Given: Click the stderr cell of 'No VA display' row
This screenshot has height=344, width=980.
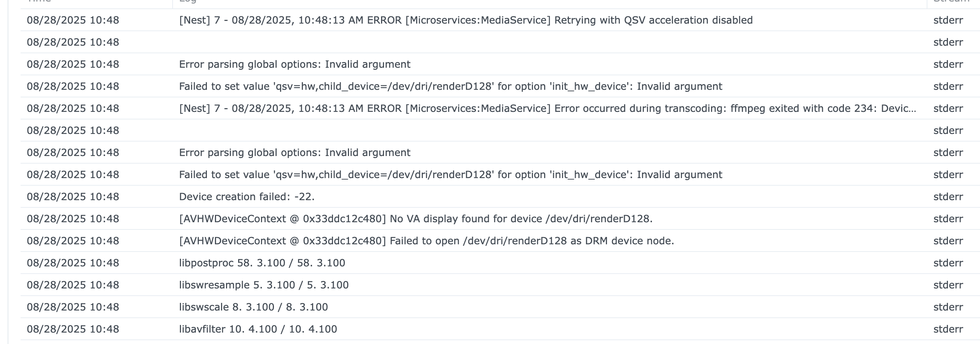Looking at the screenshot, I should coord(948,219).
